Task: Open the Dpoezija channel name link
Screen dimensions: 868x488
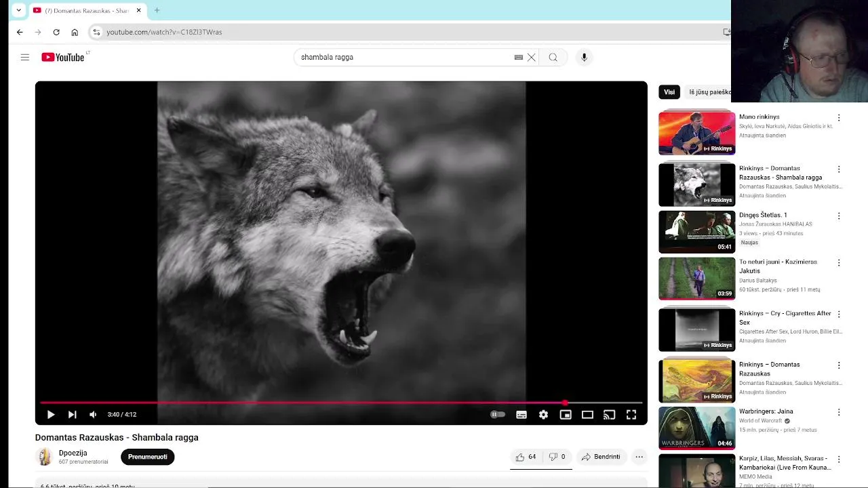Action: 73,453
